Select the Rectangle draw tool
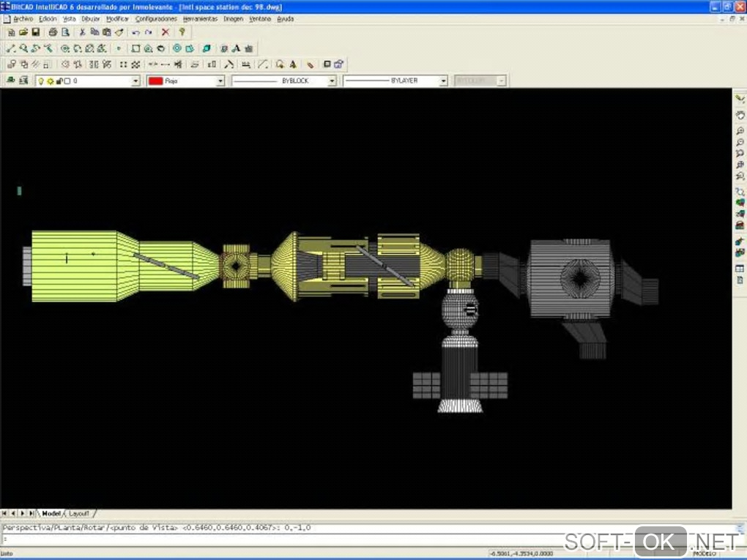 pyautogui.click(x=135, y=48)
